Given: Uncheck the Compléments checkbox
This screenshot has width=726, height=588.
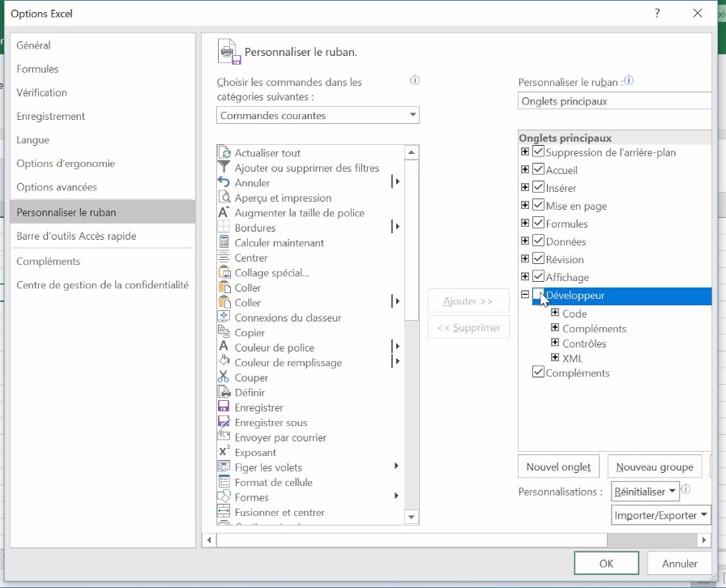Looking at the screenshot, I should click(540, 373).
